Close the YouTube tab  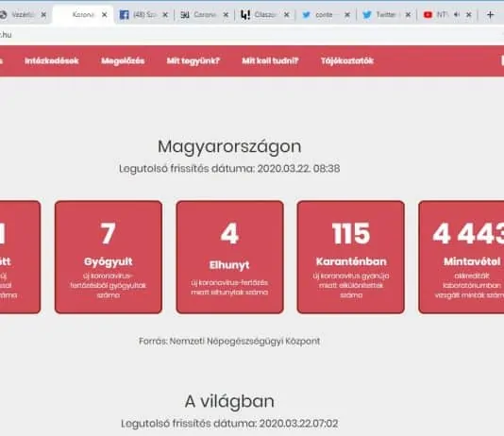point(469,15)
